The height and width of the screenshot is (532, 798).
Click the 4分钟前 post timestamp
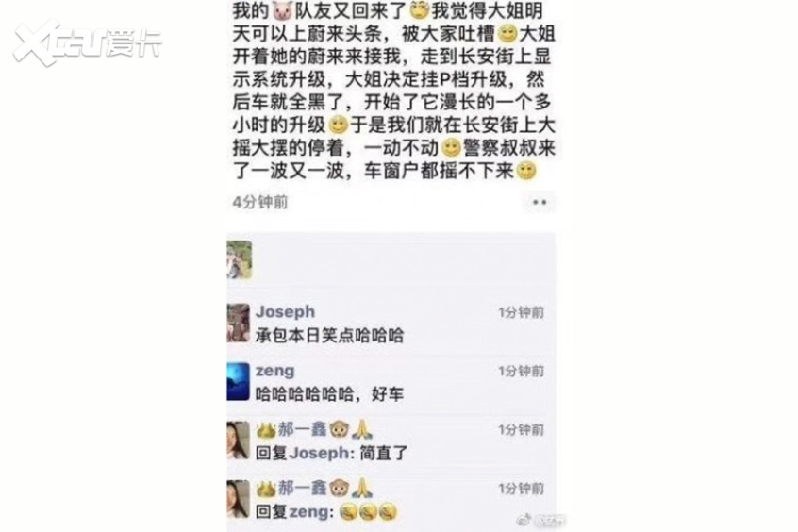(x=260, y=202)
